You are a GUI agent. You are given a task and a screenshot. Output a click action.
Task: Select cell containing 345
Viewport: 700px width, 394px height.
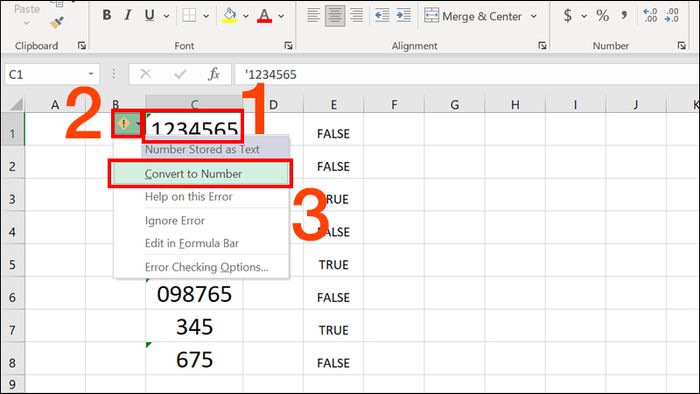194,326
